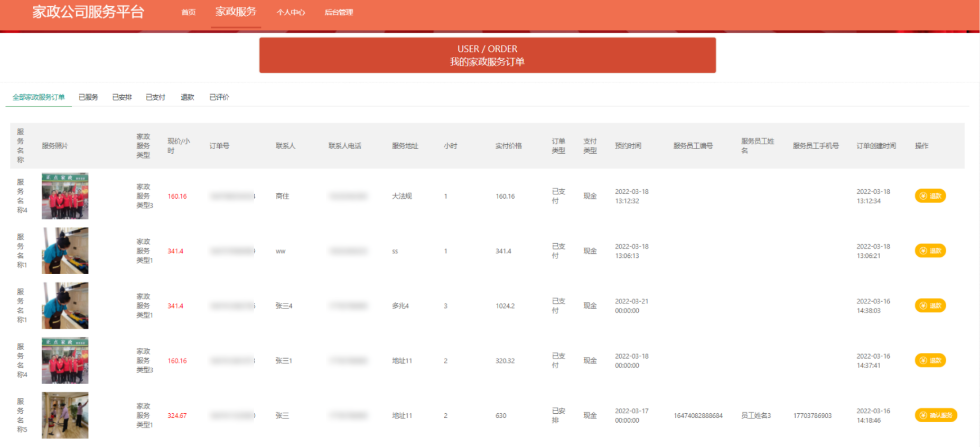Switch to the 已评价 tab
The image size is (980, 447).
tap(219, 97)
